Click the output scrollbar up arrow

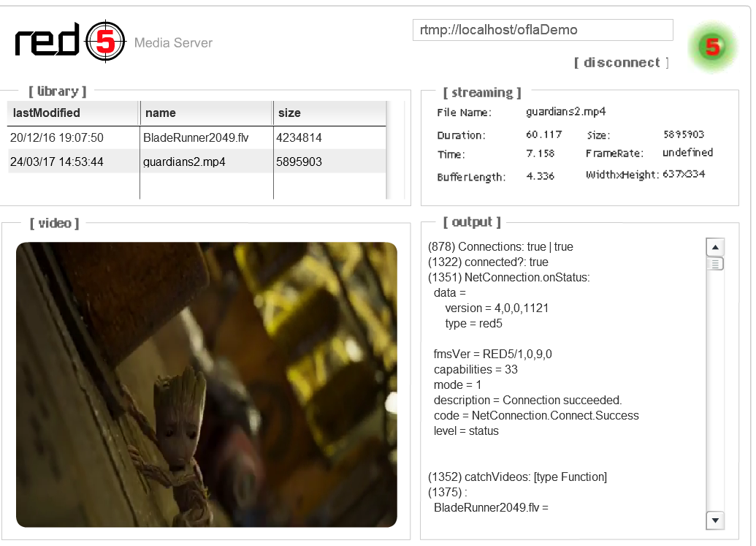715,247
